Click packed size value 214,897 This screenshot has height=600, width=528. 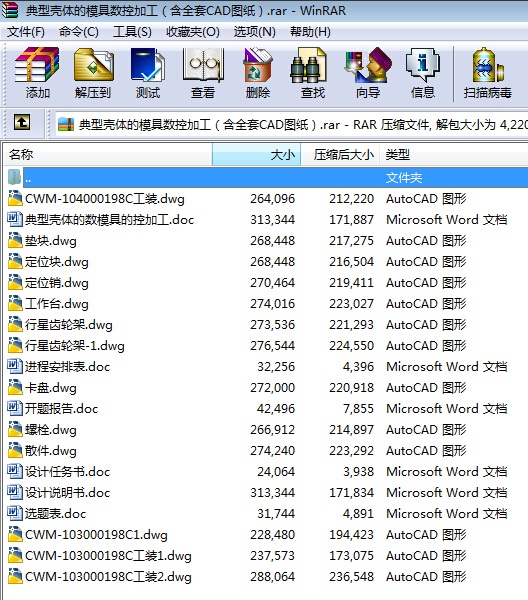[351, 430]
